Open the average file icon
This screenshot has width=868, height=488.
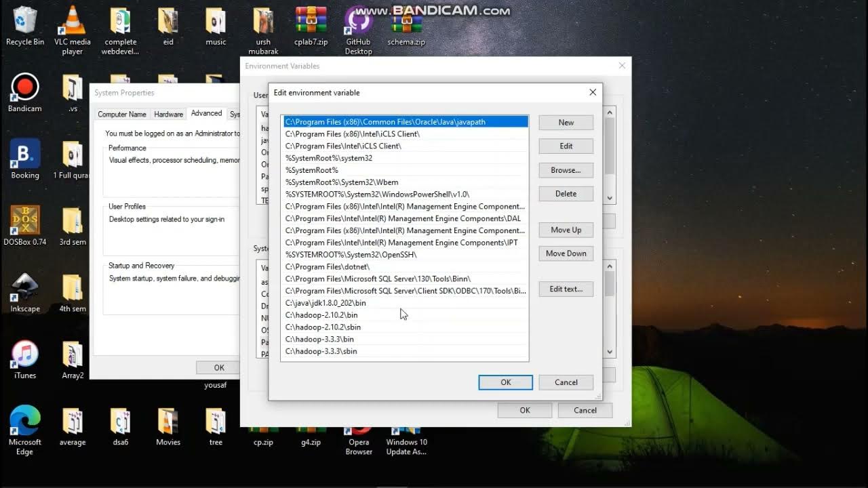(x=73, y=426)
